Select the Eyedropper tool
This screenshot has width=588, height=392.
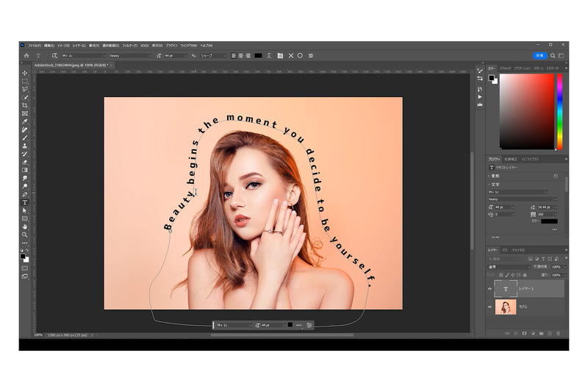pos(25,121)
